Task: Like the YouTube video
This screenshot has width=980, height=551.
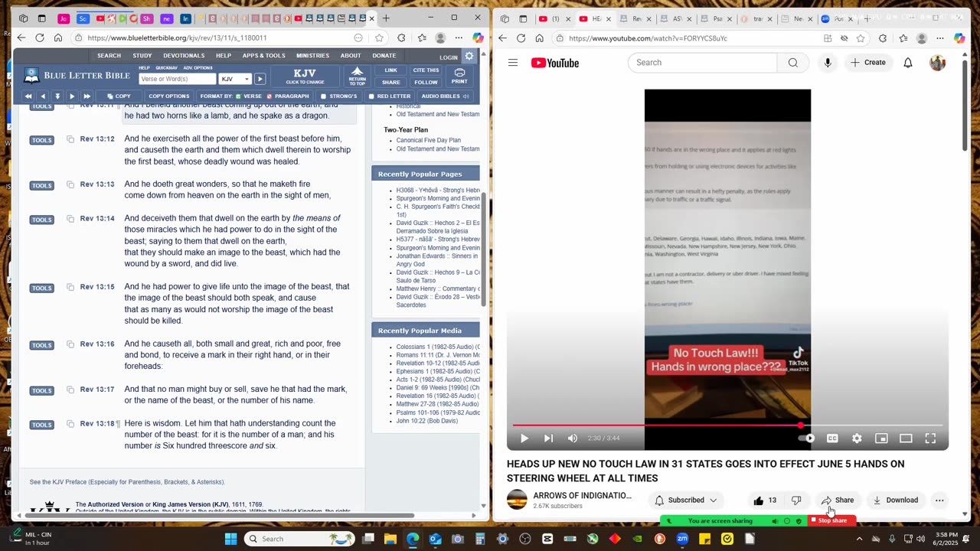Action: (765, 500)
